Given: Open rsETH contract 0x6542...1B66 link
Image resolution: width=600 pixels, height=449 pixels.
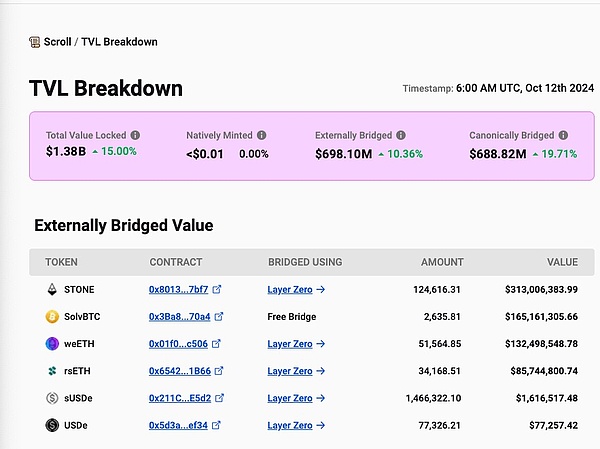Looking at the screenshot, I should point(180,371).
